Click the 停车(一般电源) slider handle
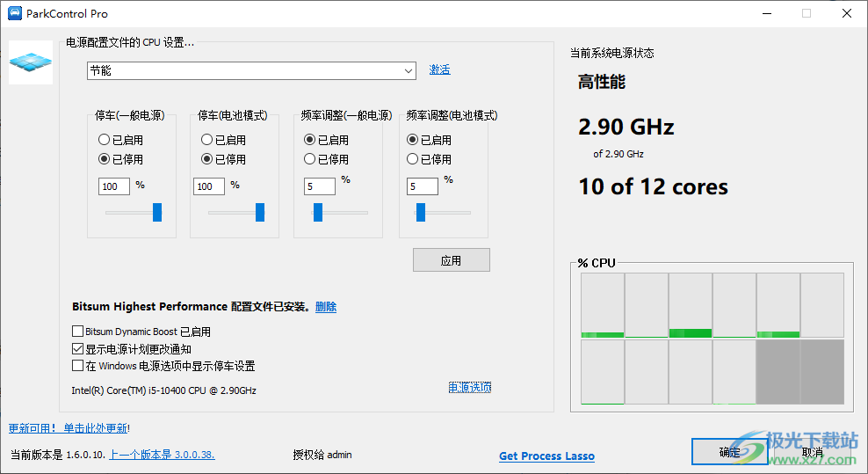The width and height of the screenshot is (868, 474). click(x=157, y=212)
